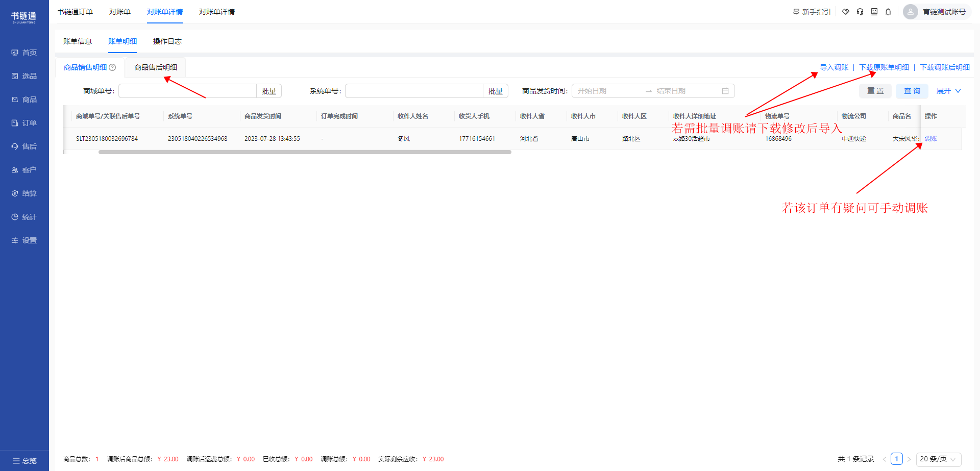Expand more filters with 展开
This screenshot has height=471, width=980.
coord(949,91)
